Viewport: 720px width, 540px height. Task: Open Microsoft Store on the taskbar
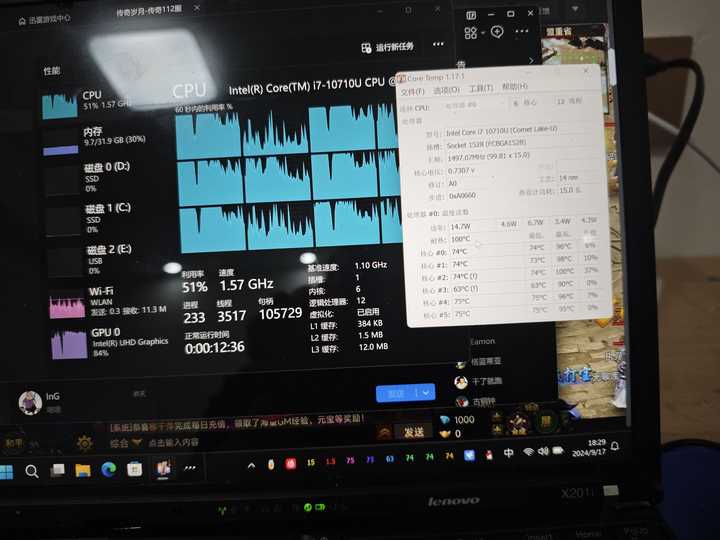[135, 469]
